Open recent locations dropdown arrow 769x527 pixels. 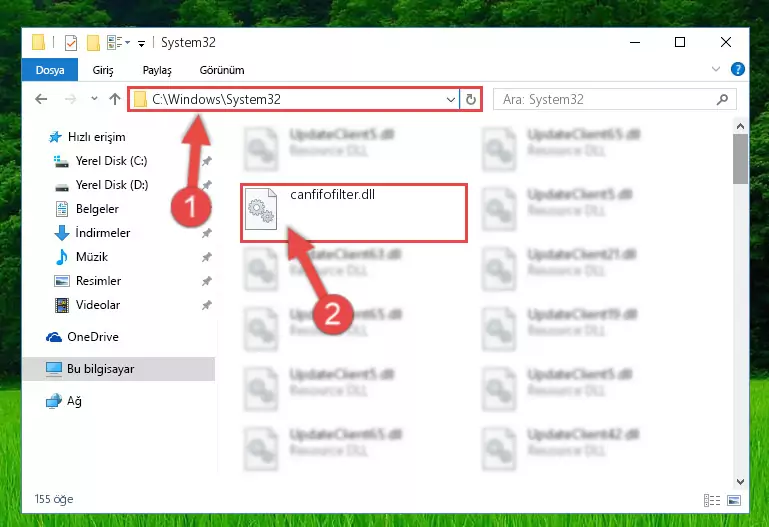coord(94,99)
